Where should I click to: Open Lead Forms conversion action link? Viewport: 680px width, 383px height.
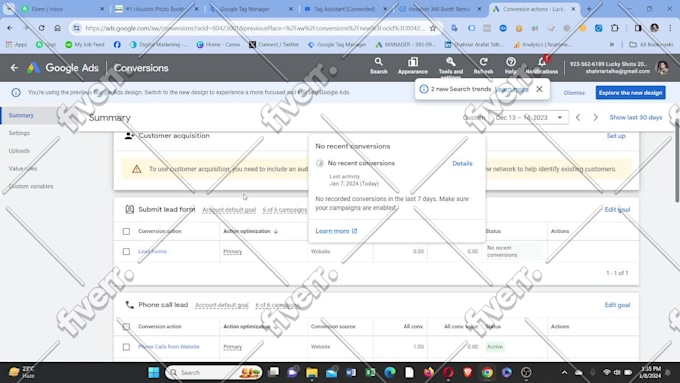coord(152,251)
